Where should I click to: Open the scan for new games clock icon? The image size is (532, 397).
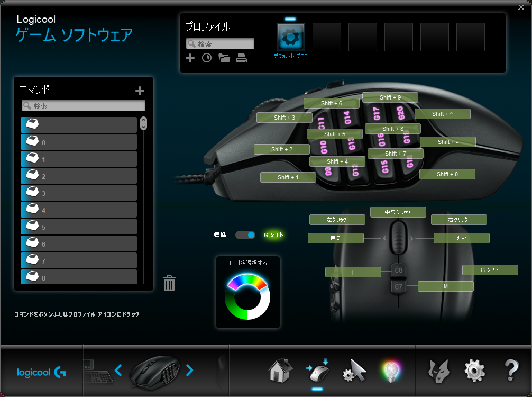(207, 58)
